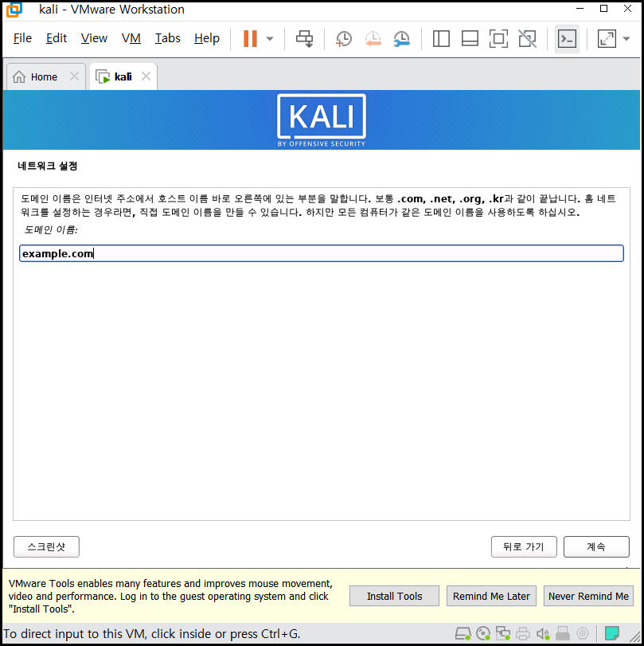Toggle the library sidebar panel icon
Viewport: 644px width, 646px height.
pyautogui.click(x=441, y=39)
